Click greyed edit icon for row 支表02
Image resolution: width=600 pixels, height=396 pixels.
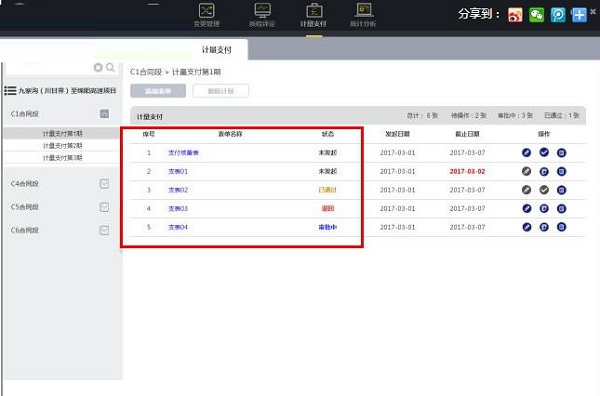[527, 190]
